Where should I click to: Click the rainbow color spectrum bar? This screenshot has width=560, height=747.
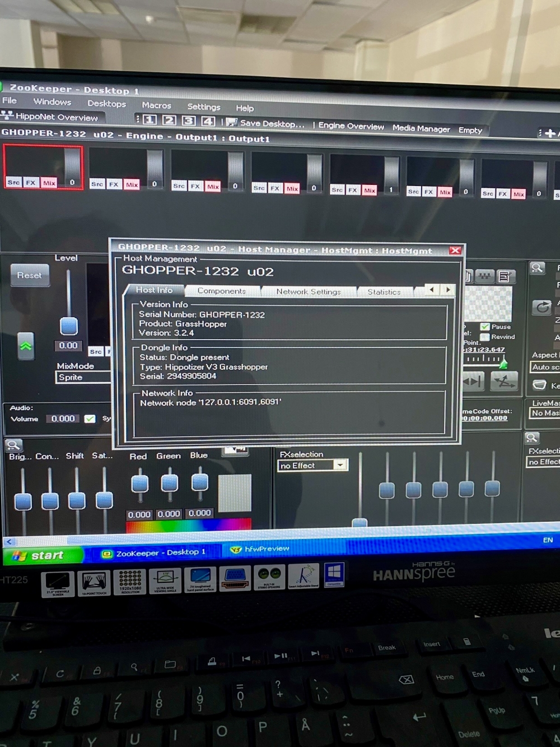coord(188,525)
